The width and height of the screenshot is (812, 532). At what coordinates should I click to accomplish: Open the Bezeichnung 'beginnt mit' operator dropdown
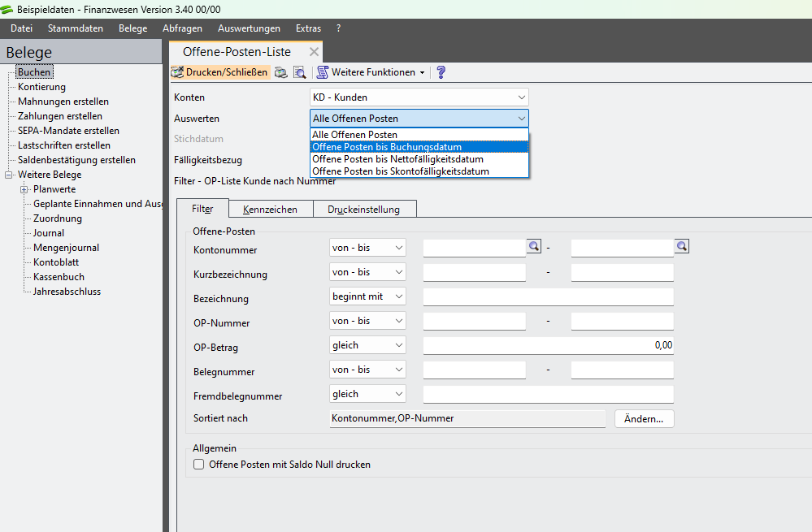(x=367, y=296)
